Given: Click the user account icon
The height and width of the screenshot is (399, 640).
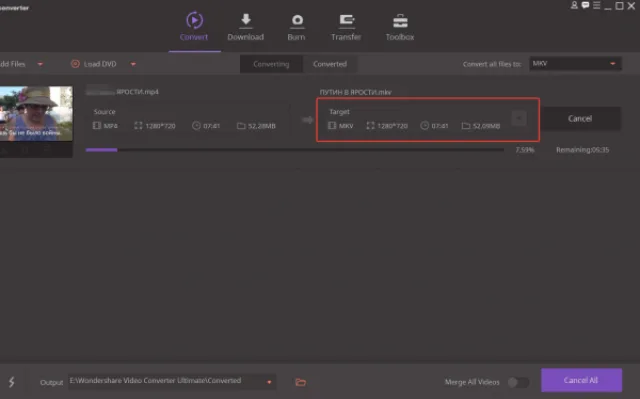Looking at the screenshot, I should [574, 5].
